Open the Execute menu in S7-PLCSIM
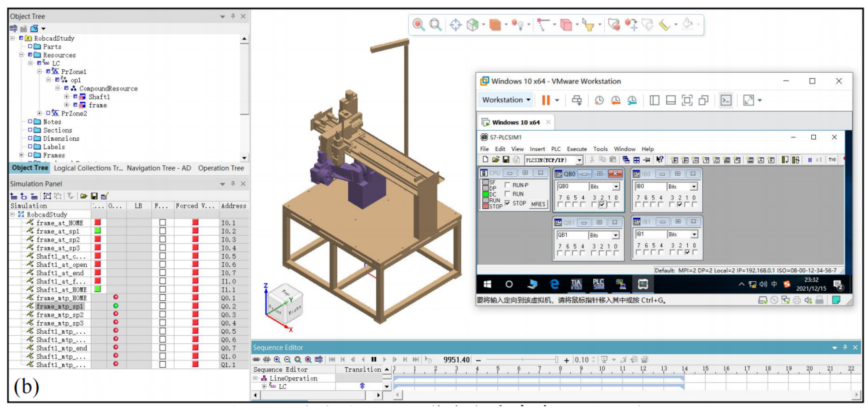The image size is (868, 410). coord(577,149)
